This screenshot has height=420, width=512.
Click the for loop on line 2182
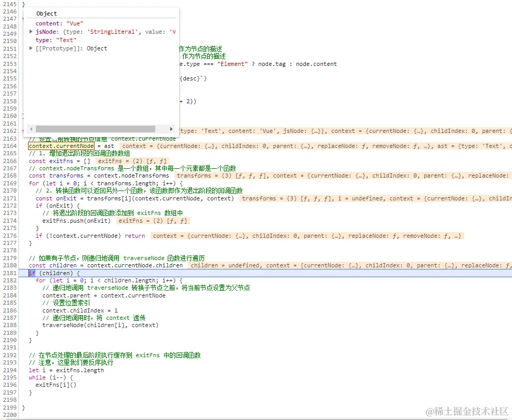pyautogui.click(x=109, y=280)
